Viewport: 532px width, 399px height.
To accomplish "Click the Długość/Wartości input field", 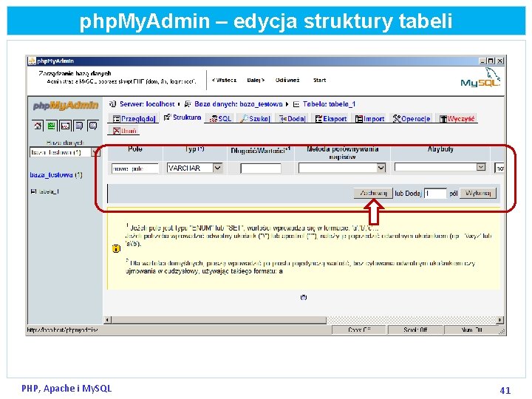I will [x=261, y=168].
